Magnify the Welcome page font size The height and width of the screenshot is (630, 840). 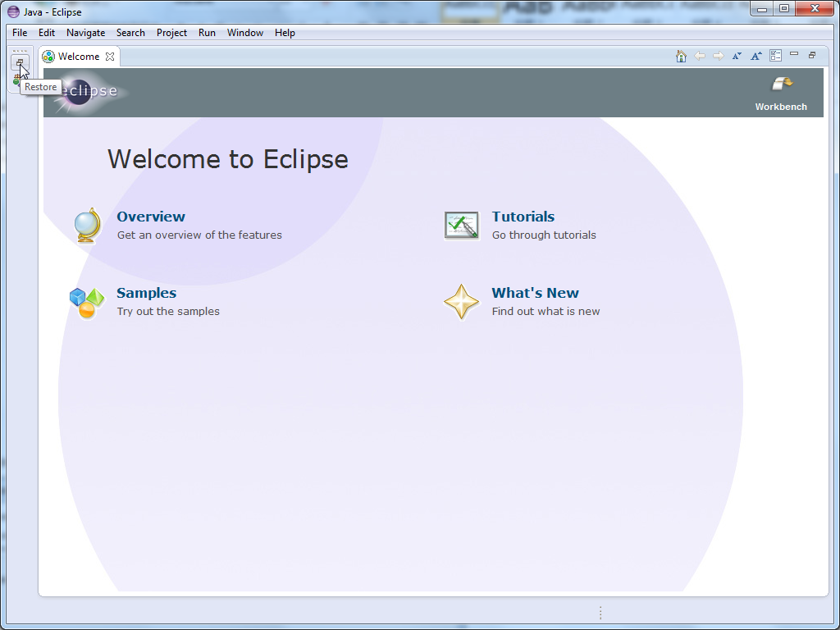pos(756,56)
